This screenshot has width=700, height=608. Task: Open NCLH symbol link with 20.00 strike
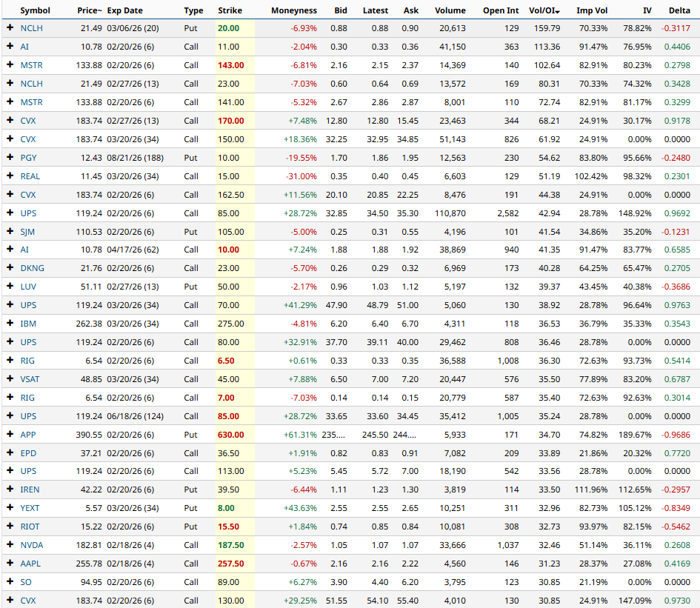click(31, 28)
